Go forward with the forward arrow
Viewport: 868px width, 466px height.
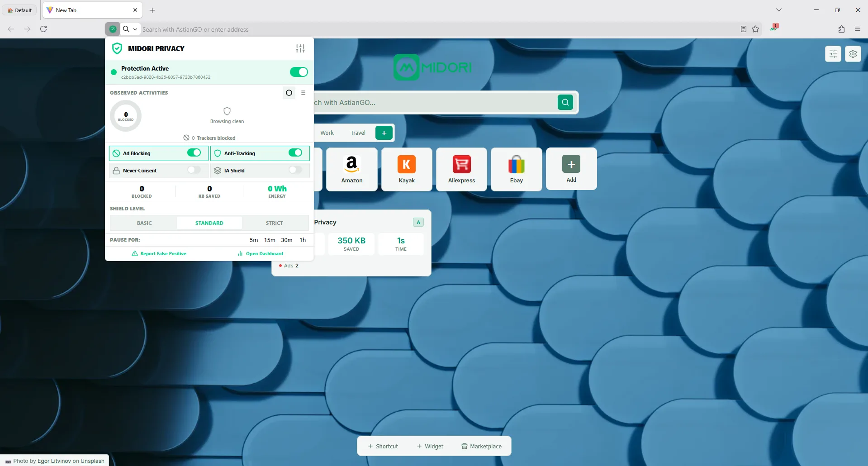pos(27,29)
